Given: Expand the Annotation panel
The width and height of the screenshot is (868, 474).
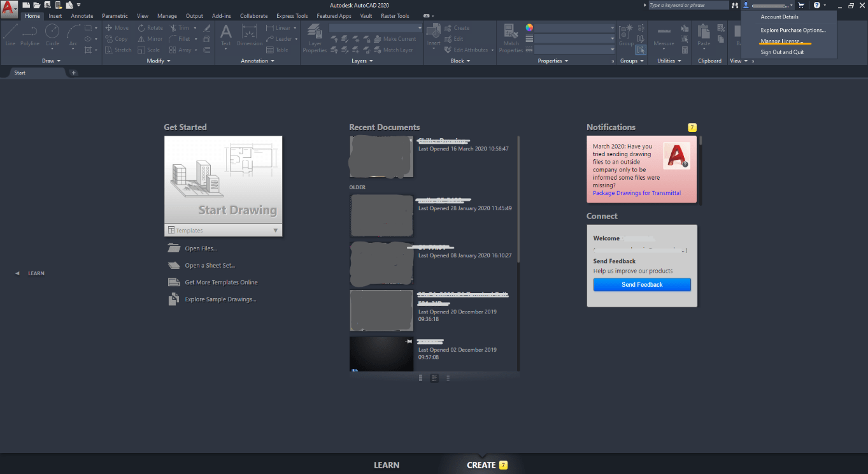Looking at the screenshot, I should click(x=257, y=61).
